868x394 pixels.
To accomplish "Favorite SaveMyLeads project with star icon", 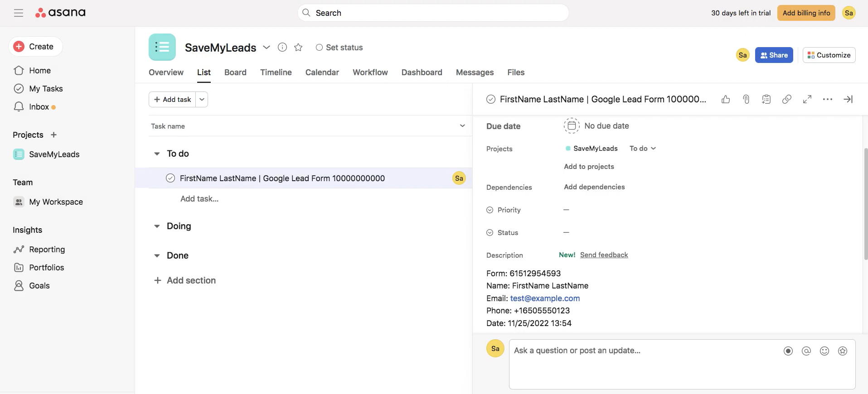I will pos(298,48).
